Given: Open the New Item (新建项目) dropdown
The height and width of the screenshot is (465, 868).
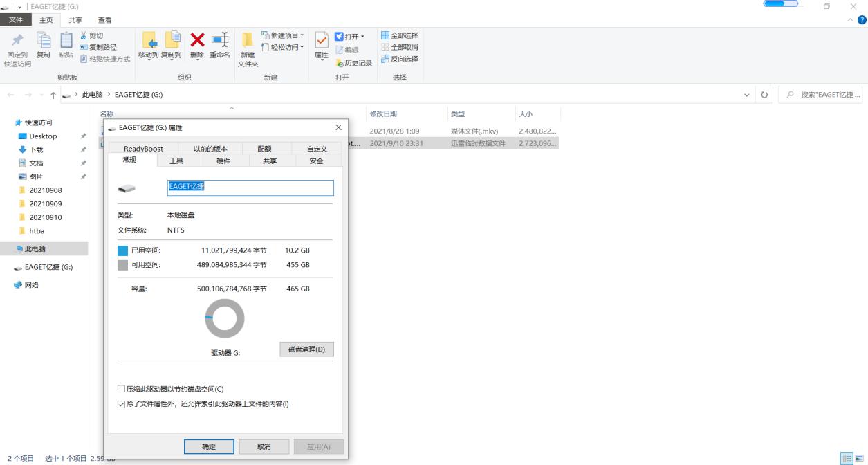Looking at the screenshot, I should [282, 35].
